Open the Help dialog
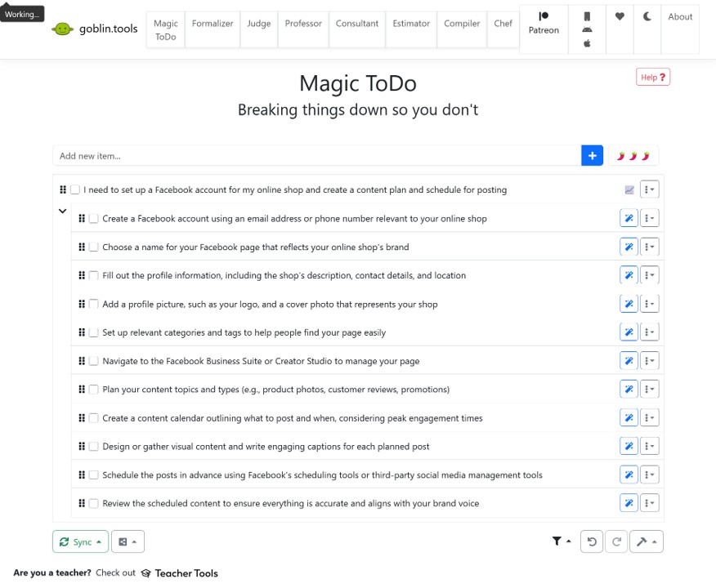 point(651,76)
